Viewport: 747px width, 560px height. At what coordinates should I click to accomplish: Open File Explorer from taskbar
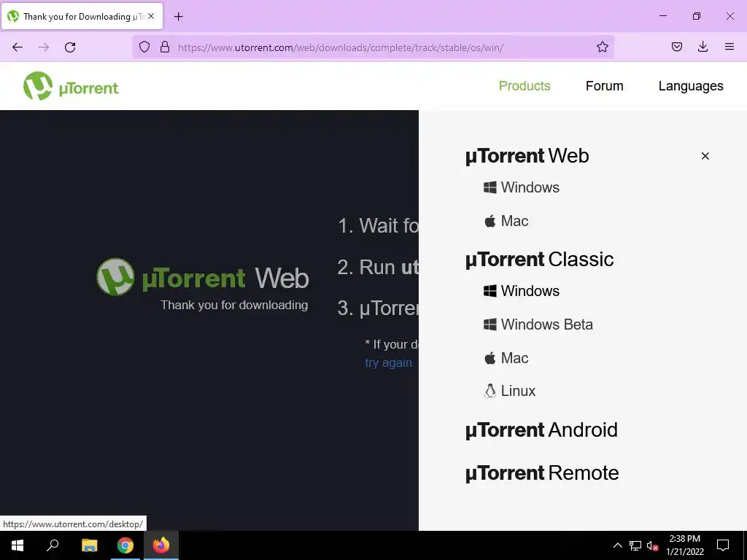tap(89, 545)
